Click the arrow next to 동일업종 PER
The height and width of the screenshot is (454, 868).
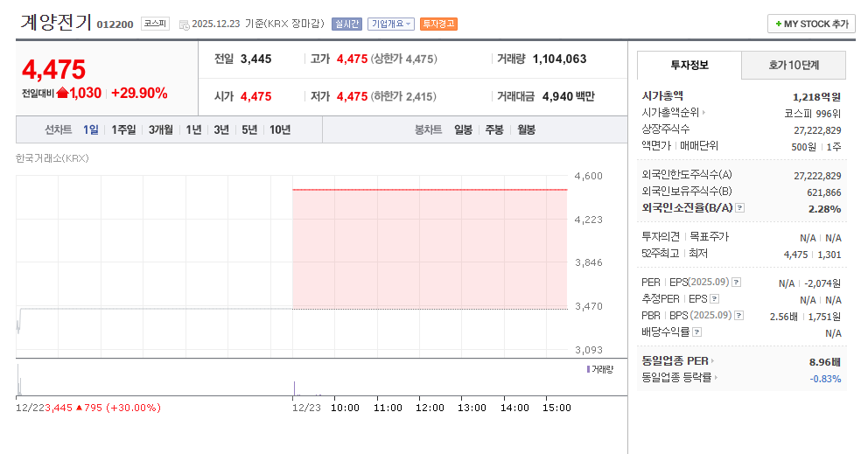[x=712, y=361]
